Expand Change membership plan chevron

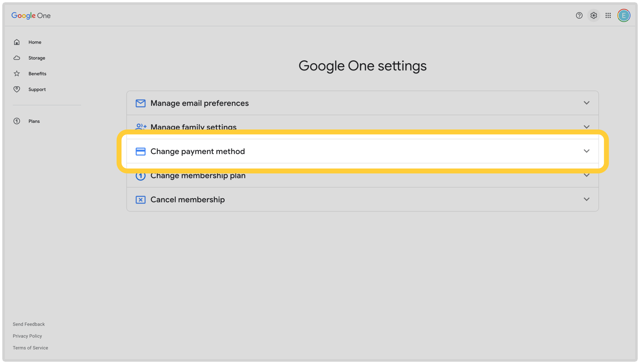click(x=587, y=175)
